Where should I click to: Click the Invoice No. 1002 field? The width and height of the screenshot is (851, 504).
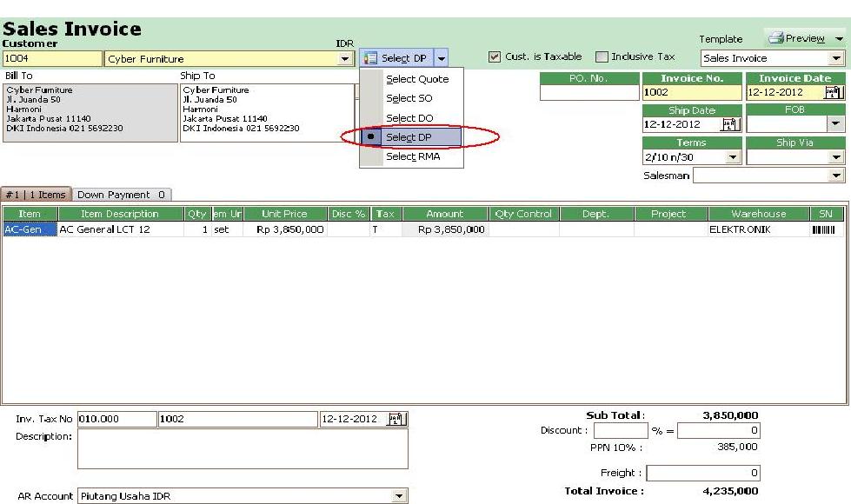click(691, 93)
